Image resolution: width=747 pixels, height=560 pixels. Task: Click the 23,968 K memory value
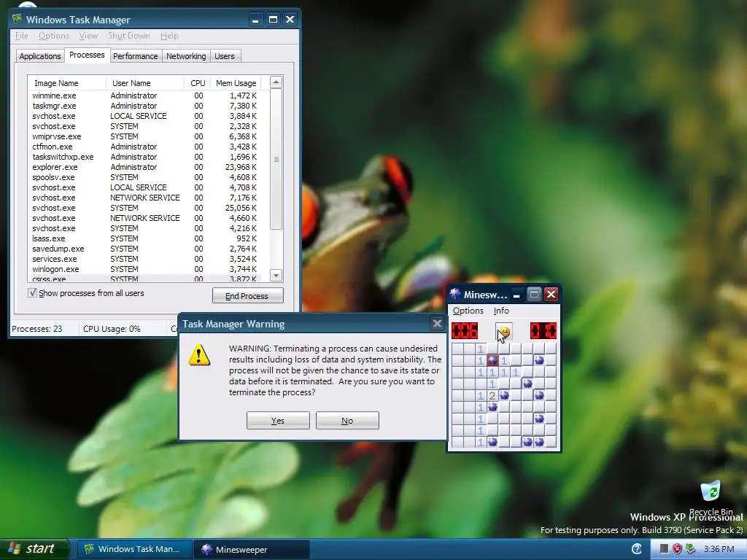pyautogui.click(x=241, y=167)
